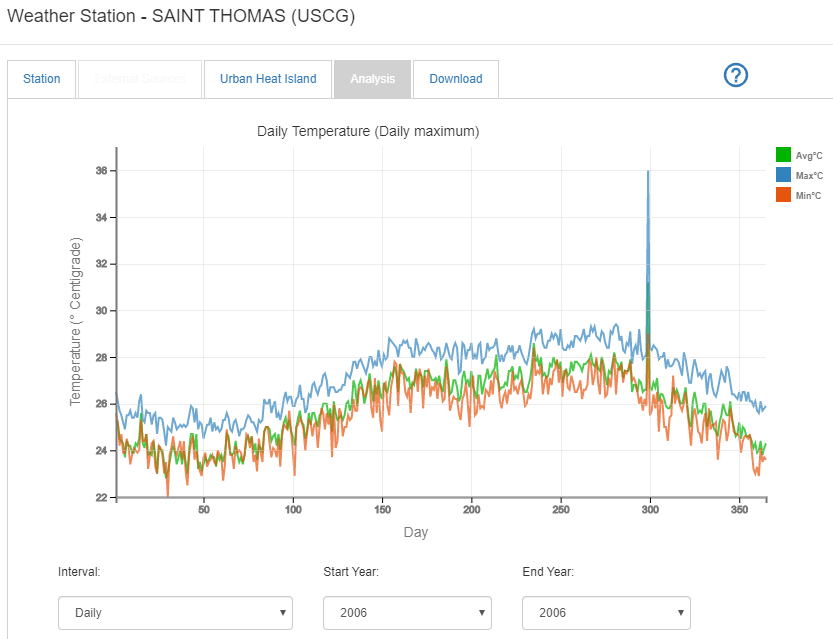Screen dimensions: 833x639
Task: Open the Download tab
Action: pyautogui.click(x=456, y=78)
